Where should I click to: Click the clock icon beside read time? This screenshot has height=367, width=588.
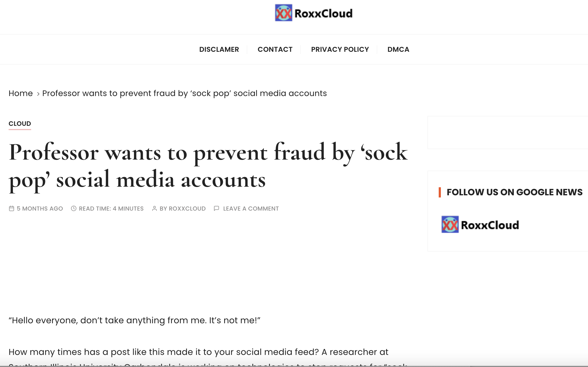point(74,208)
